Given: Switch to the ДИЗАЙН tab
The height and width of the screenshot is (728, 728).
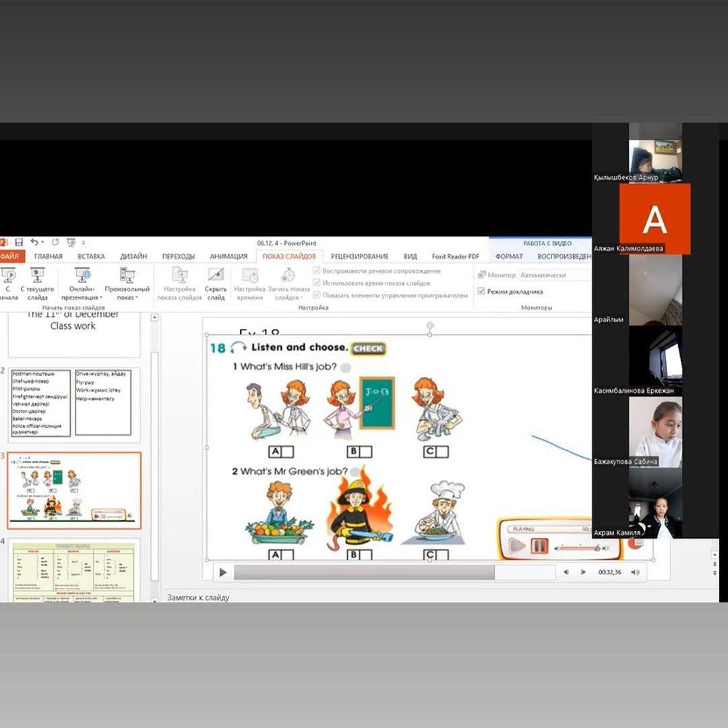Looking at the screenshot, I should 133,256.
